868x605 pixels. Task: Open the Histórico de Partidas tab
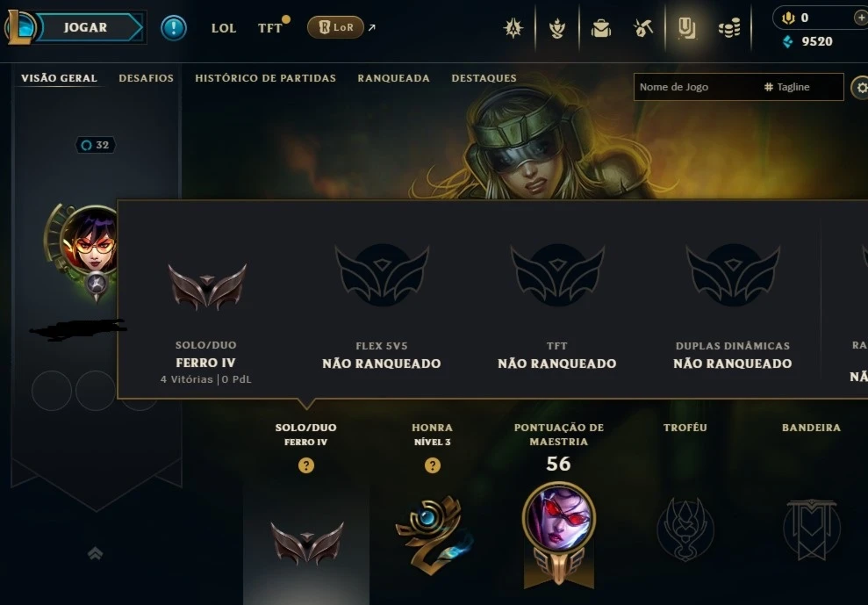click(x=265, y=78)
